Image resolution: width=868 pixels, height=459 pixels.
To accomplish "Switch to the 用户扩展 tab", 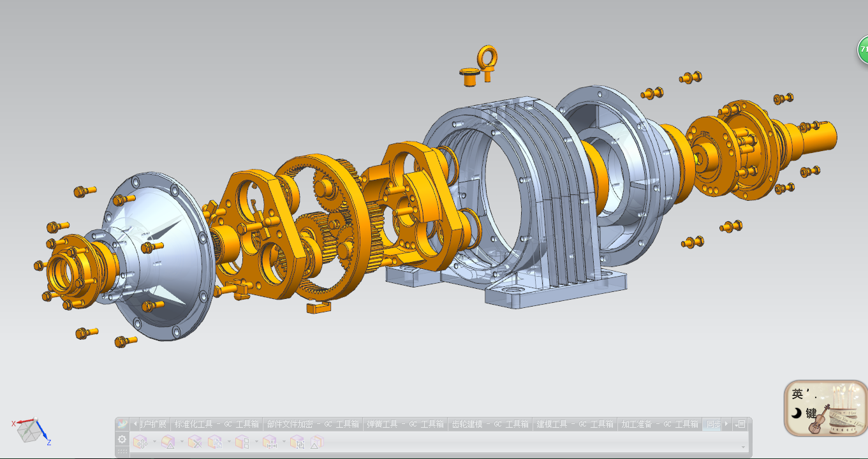I will (x=153, y=424).
